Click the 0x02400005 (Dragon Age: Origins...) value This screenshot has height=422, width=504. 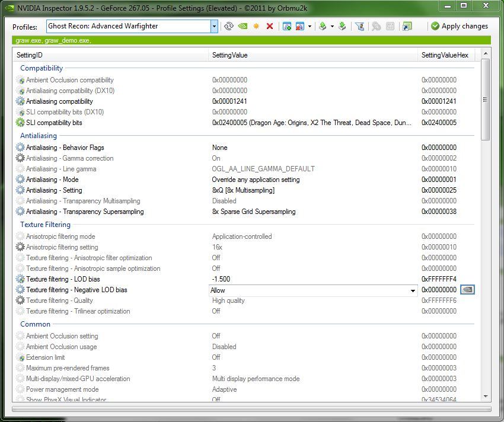click(311, 123)
